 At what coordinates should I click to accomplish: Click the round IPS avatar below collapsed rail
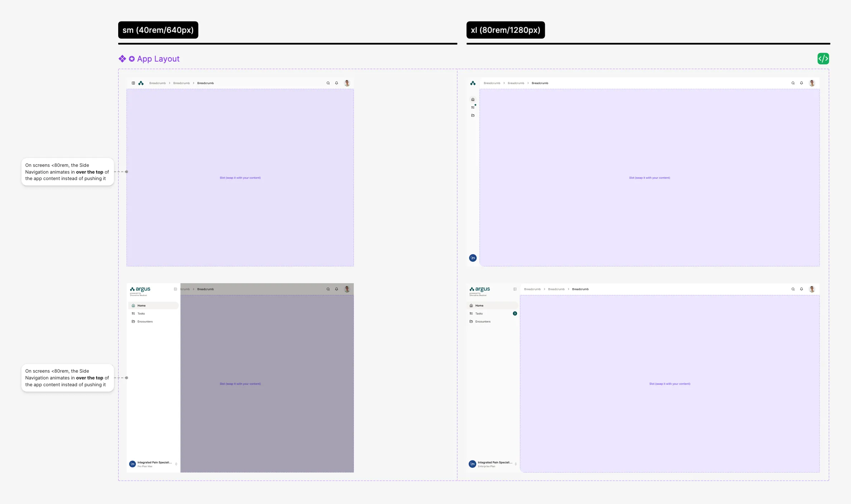(x=473, y=258)
